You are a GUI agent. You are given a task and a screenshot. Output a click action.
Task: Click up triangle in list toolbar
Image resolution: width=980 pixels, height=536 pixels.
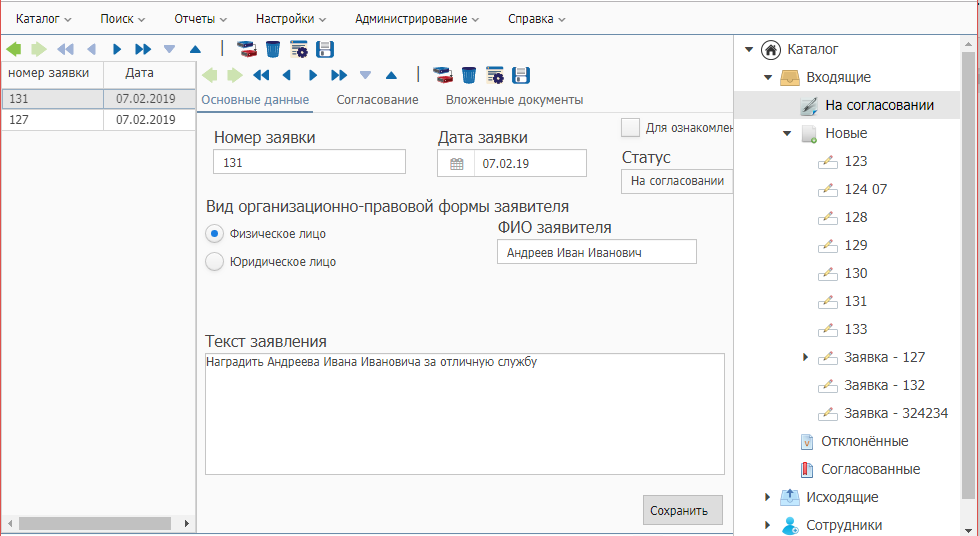[x=195, y=49]
